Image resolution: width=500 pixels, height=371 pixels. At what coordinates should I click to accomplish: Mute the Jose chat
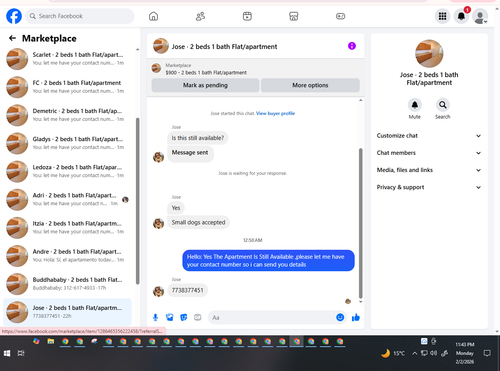click(415, 105)
